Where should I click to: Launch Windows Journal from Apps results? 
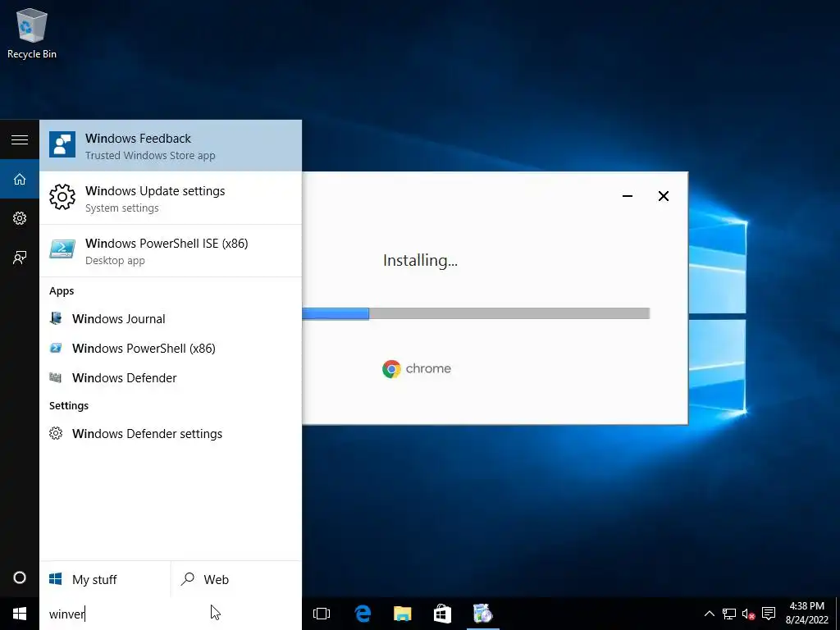pyautogui.click(x=171, y=319)
